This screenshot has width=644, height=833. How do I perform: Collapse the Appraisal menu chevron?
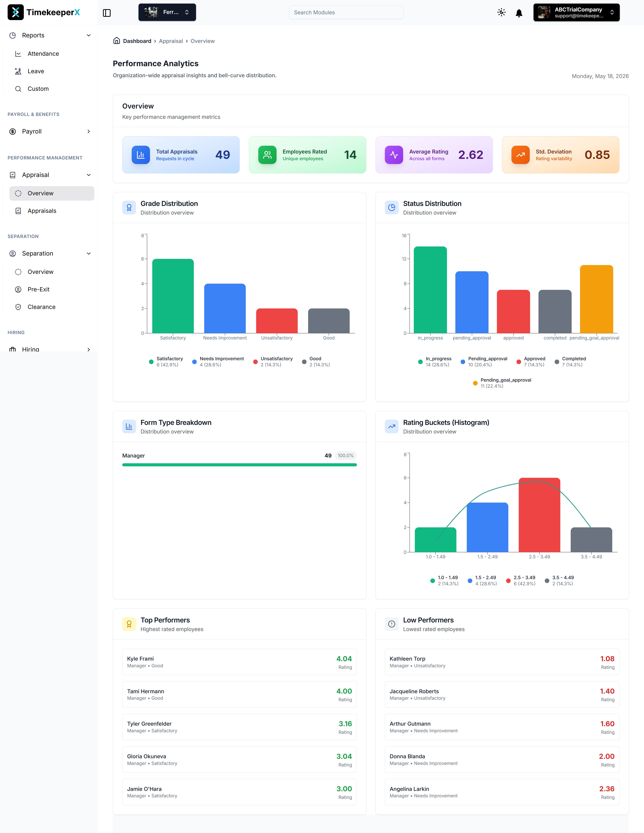[x=89, y=175]
